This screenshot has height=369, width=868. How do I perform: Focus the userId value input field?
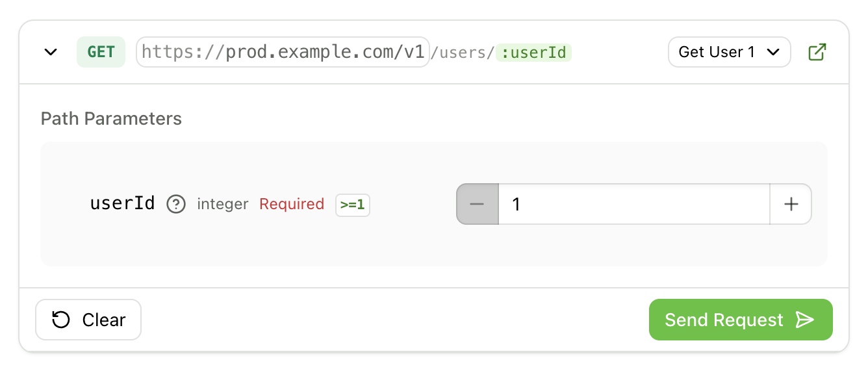[x=633, y=205]
